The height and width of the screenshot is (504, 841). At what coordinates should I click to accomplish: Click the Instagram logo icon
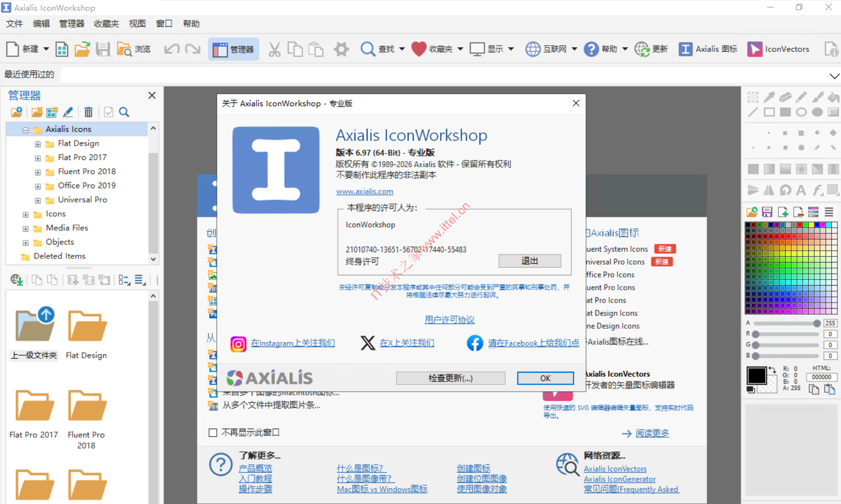click(238, 344)
